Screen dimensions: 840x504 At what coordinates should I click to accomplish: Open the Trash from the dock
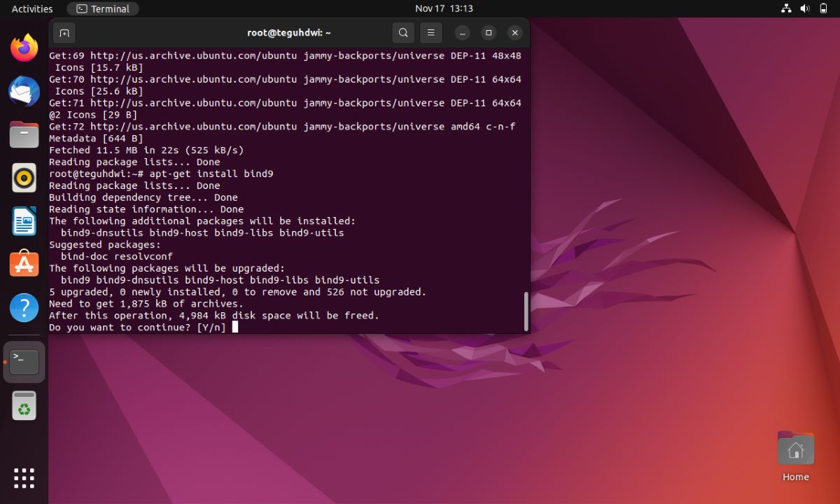(24, 405)
